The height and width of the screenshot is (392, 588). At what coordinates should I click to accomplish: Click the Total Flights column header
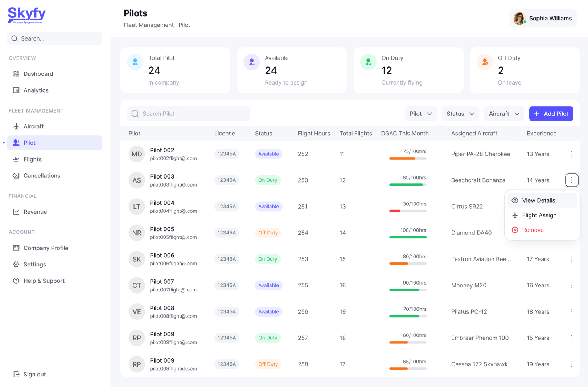tap(356, 134)
